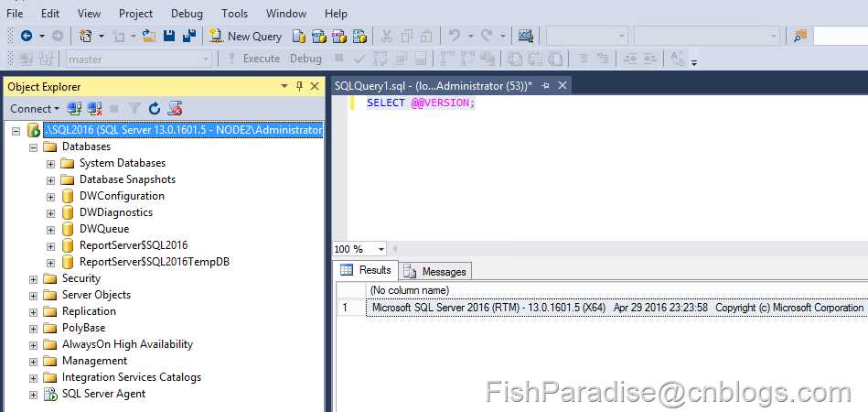This screenshot has height=412, width=868.
Task: Click the Connect Object Explorer icon
Action: (x=74, y=109)
